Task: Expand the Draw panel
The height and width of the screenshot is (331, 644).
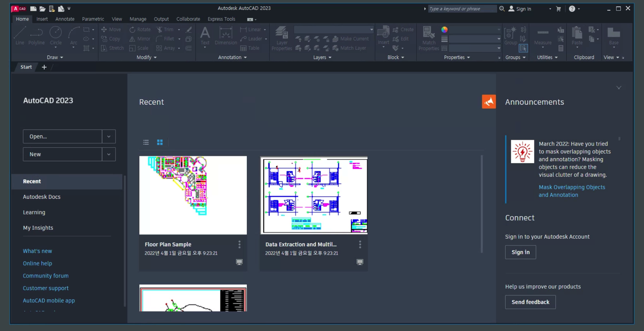Action: tap(55, 57)
